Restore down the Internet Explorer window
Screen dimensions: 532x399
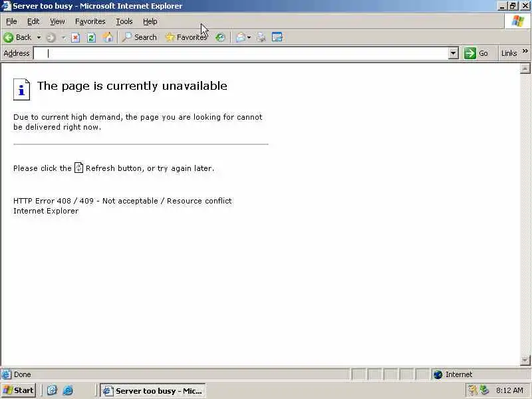tap(513, 6)
